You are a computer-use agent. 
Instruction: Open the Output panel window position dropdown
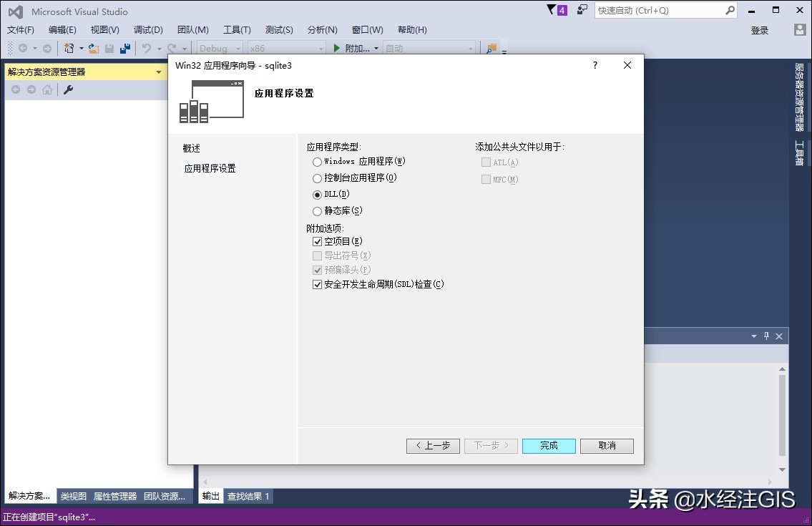coord(754,336)
